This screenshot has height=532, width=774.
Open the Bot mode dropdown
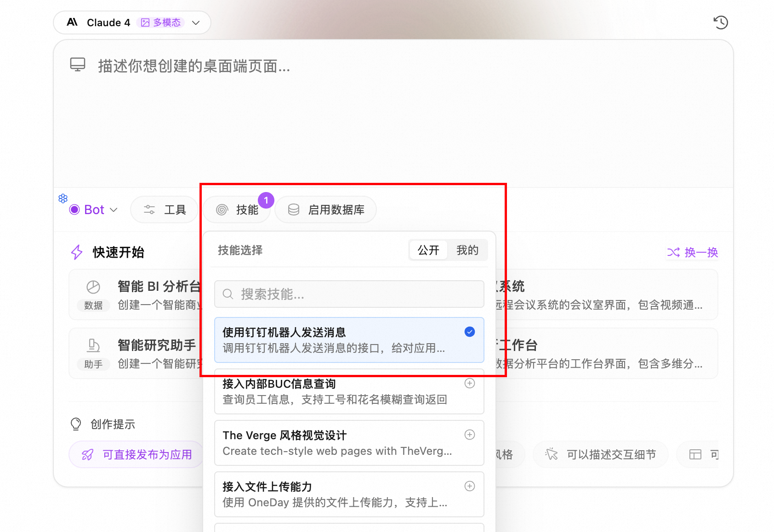tap(93, 209)
